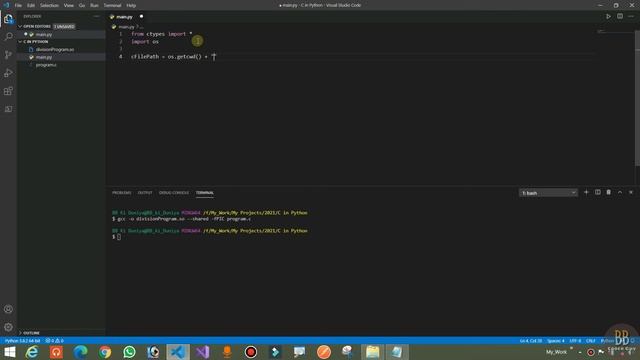Change indentation via Spaces: 4

click(x=556, y=340)
